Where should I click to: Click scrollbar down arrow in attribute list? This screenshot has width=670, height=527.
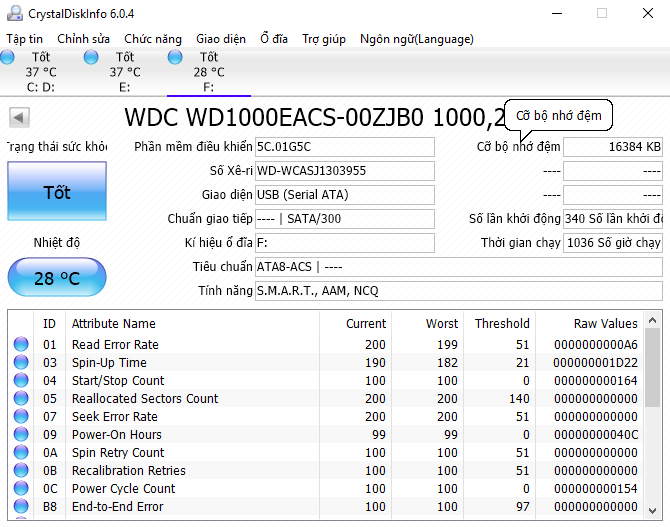click(x=652, y=511)
